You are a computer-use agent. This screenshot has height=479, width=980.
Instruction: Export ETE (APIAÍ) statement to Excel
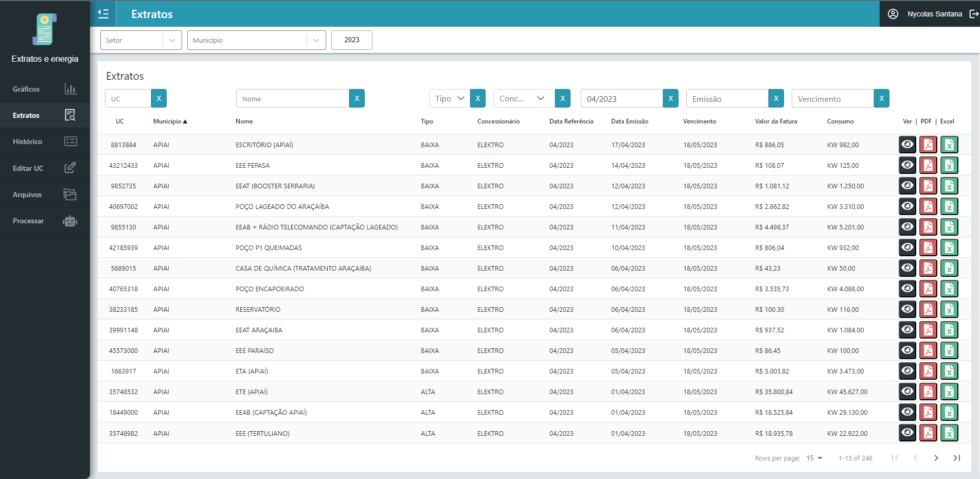pos(949,392)
